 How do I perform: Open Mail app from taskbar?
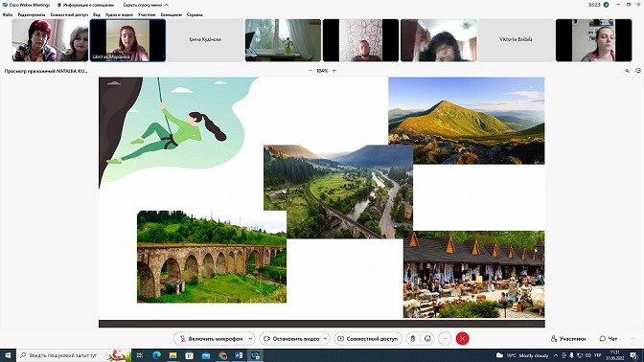click(x=206, y=355)
